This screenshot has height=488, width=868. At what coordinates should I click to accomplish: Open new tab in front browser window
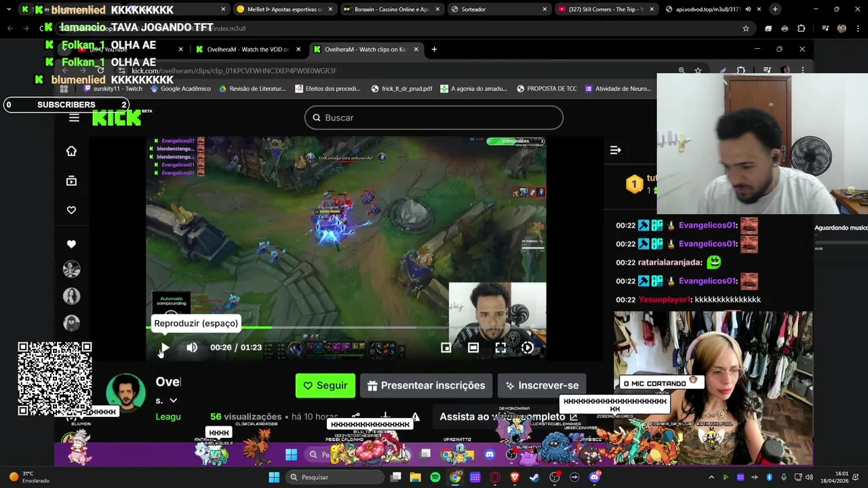tap(434, 49)
